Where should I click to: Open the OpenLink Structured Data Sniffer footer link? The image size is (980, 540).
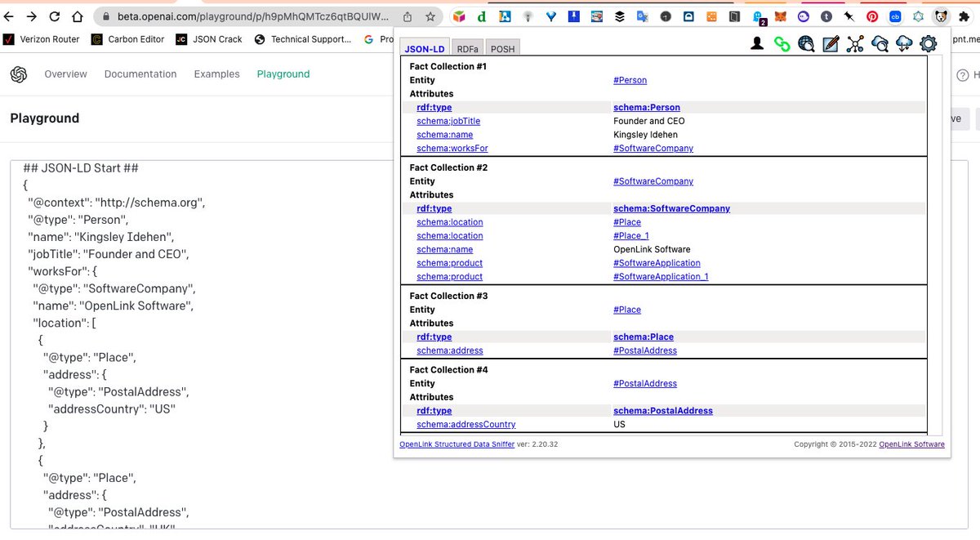click(457, 444)
